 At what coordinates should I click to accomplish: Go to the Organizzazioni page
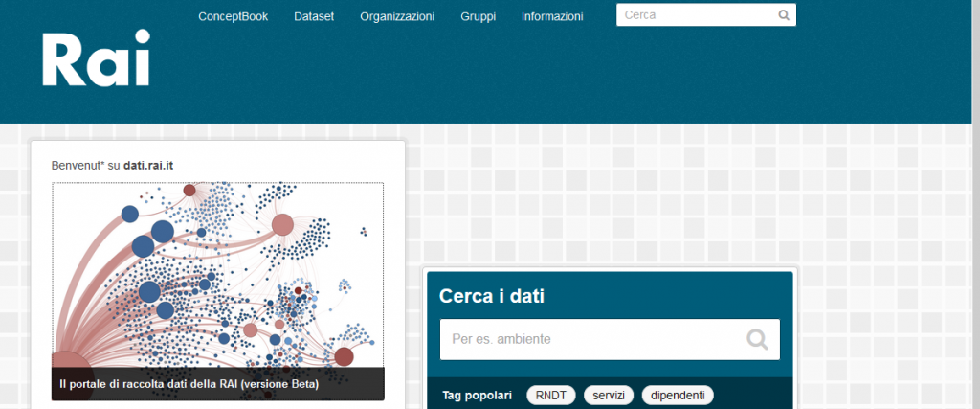click(397, 17)
